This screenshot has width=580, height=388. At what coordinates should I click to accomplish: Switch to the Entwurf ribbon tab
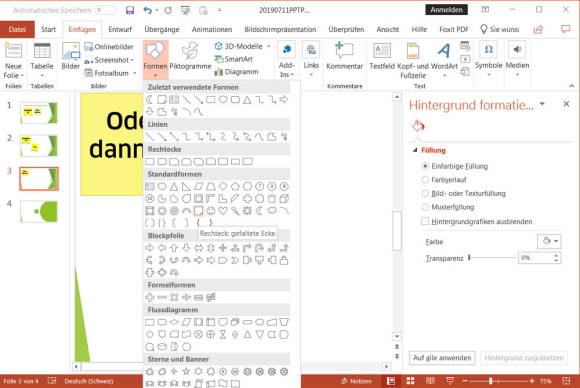click(120, 29)
